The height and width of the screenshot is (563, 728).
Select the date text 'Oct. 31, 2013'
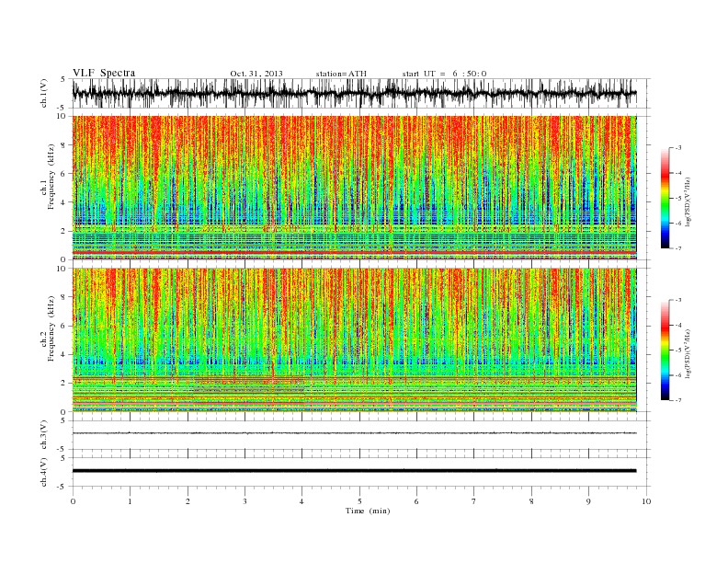tap(256, 74)
